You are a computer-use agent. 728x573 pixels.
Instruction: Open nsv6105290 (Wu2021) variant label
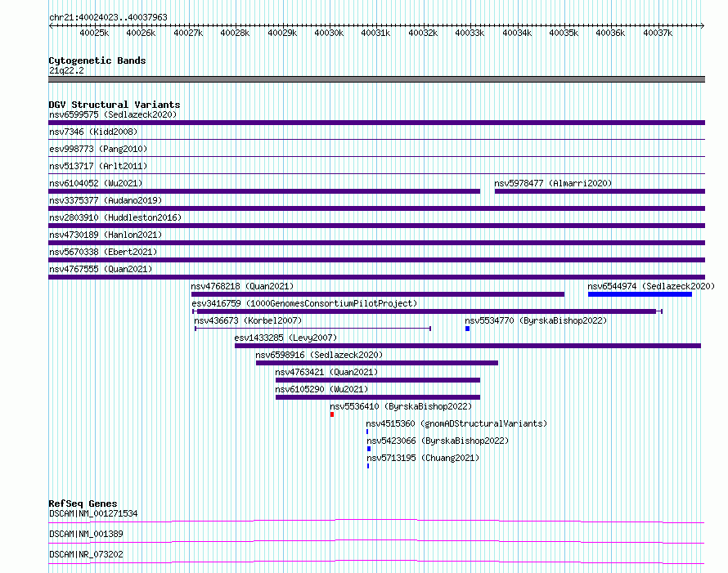click(x=321, y=389)
